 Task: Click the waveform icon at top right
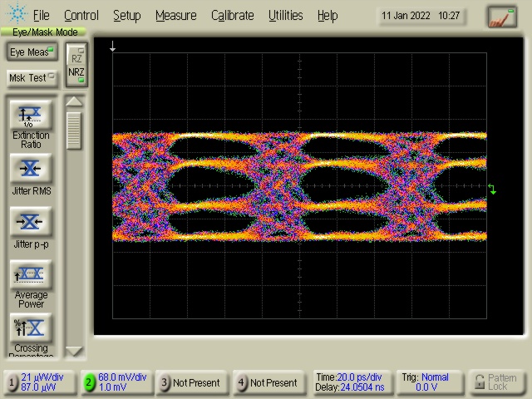502,16
